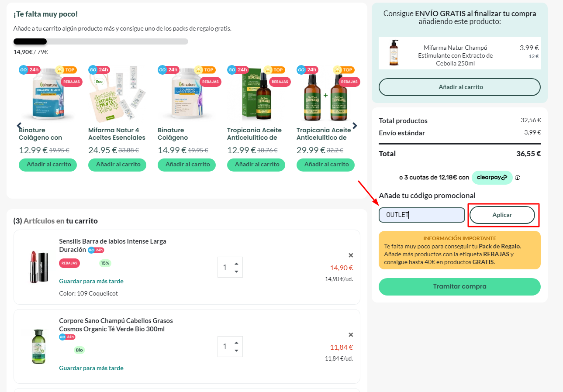Add Mifarma Natur Champú Cebolla to cart

point(459,87)
